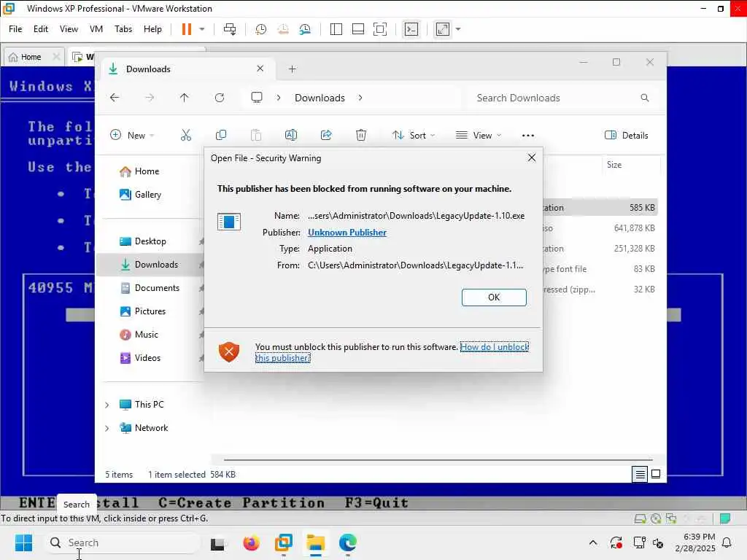Close the Downloads tab in Explorer
The width and height of the screenshot is (747, 560).
tap(260, 69)
